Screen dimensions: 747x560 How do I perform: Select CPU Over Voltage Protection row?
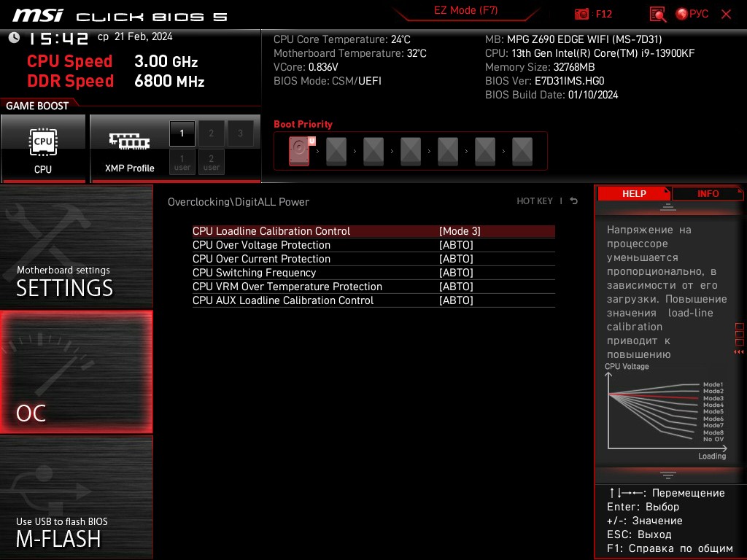(x=373, y=245)
